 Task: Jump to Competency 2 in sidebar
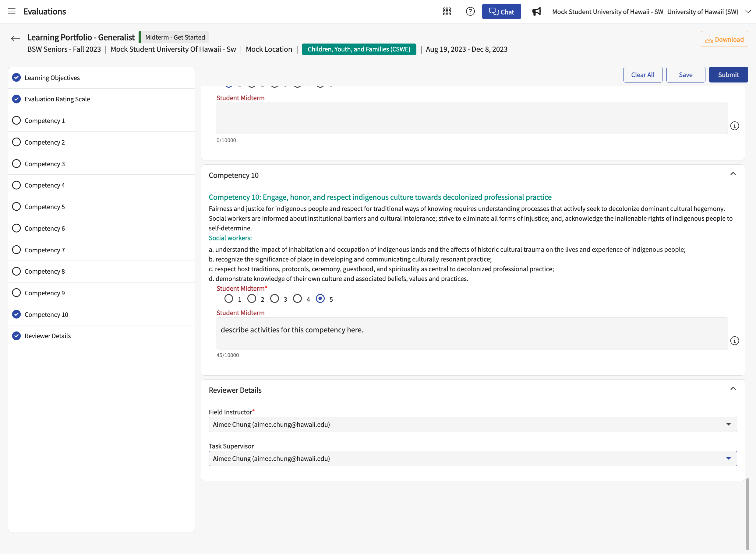101,142
